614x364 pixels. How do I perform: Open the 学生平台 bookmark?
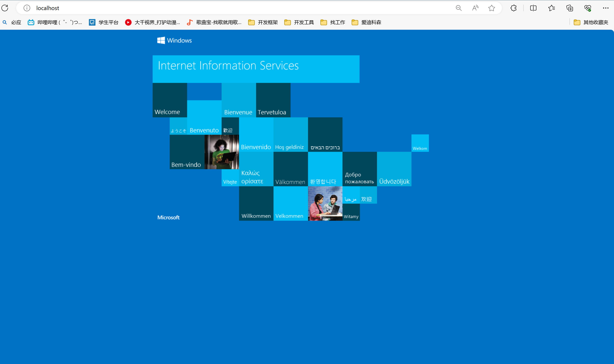104,22
